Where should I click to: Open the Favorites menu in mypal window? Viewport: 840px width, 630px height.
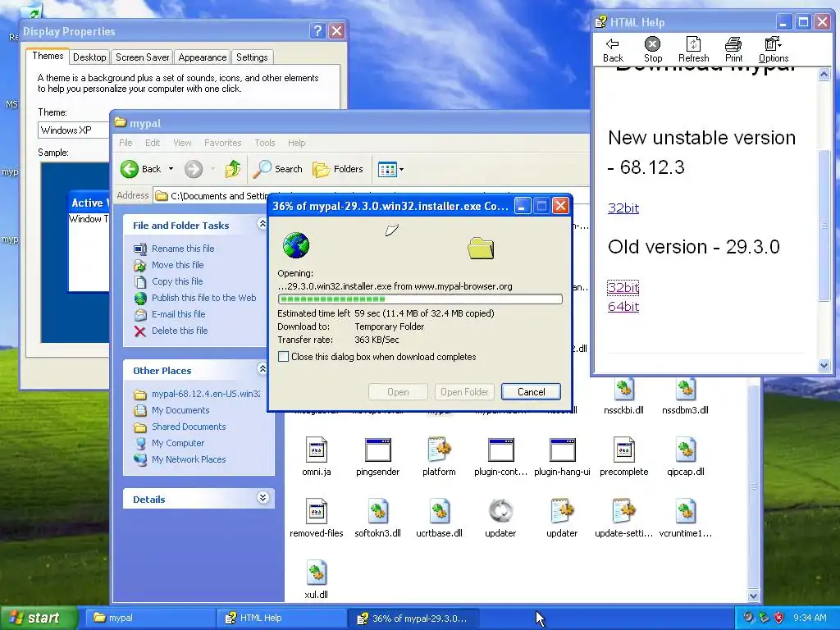pos(222,143)
